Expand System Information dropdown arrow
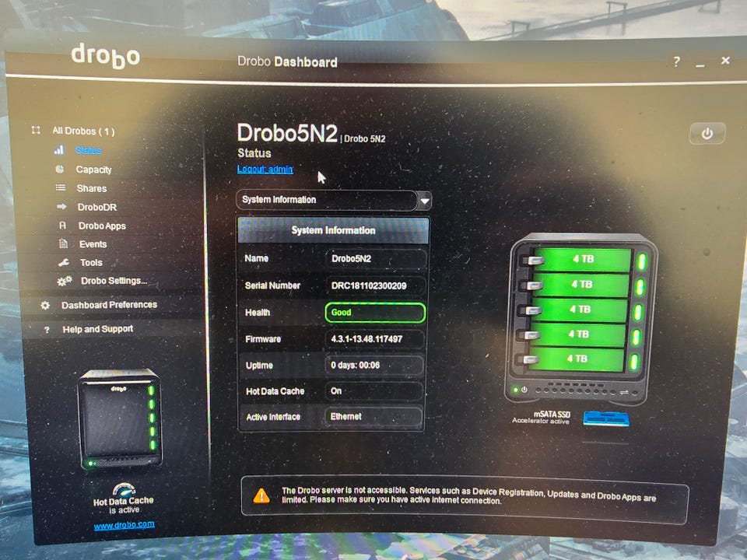Image resolution: width=747 pixels, height=560 pixels. click(425, 201)
